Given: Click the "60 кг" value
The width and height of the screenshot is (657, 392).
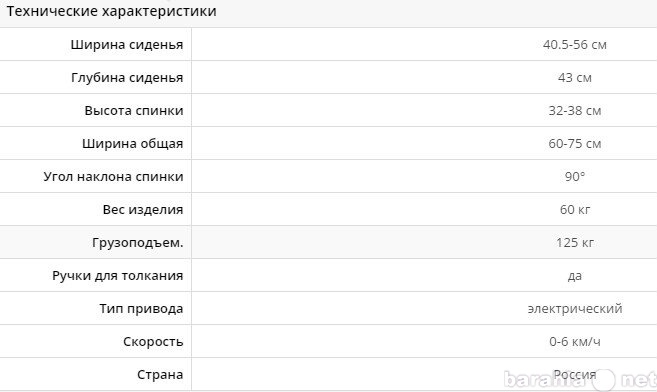Looking at the screenshot, I should tap(574, 209).
